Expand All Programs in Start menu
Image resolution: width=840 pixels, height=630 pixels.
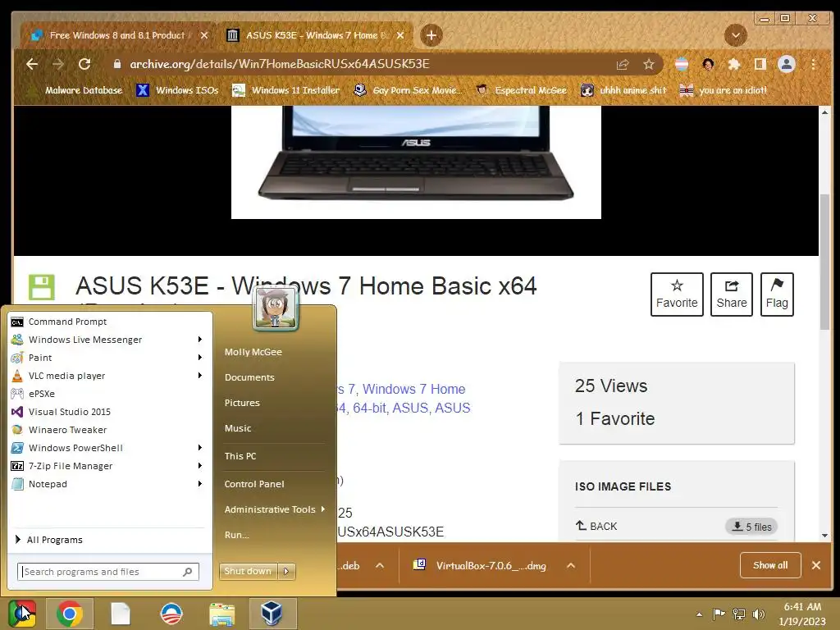[110, 540]
